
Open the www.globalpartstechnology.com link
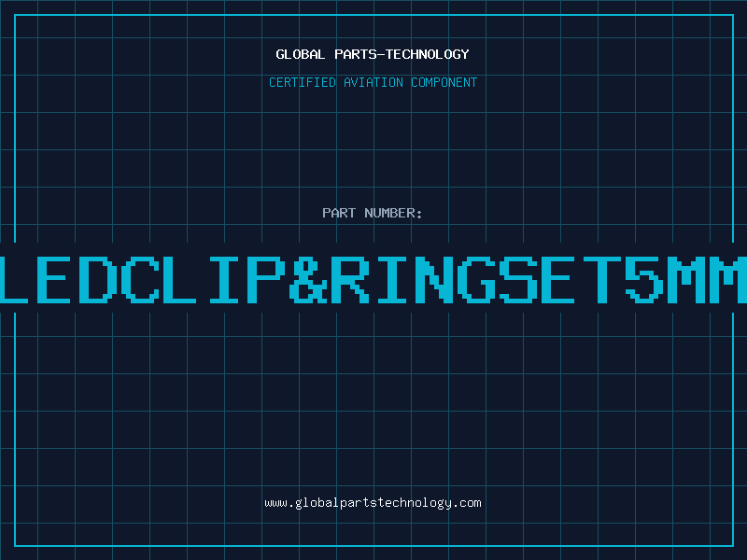(x=373, y=503)
